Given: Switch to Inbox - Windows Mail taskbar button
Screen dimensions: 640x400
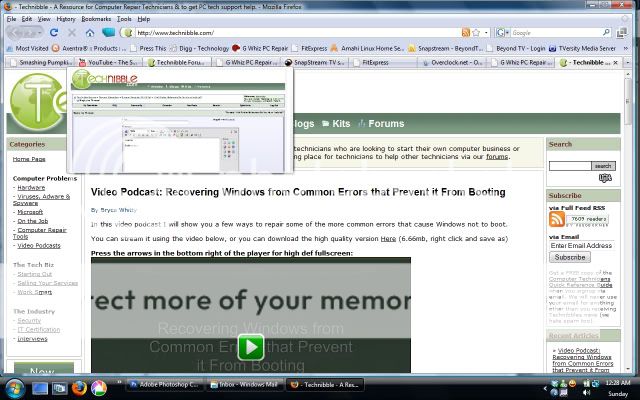Looking at the screenshot, I should (x=244, y=384).
